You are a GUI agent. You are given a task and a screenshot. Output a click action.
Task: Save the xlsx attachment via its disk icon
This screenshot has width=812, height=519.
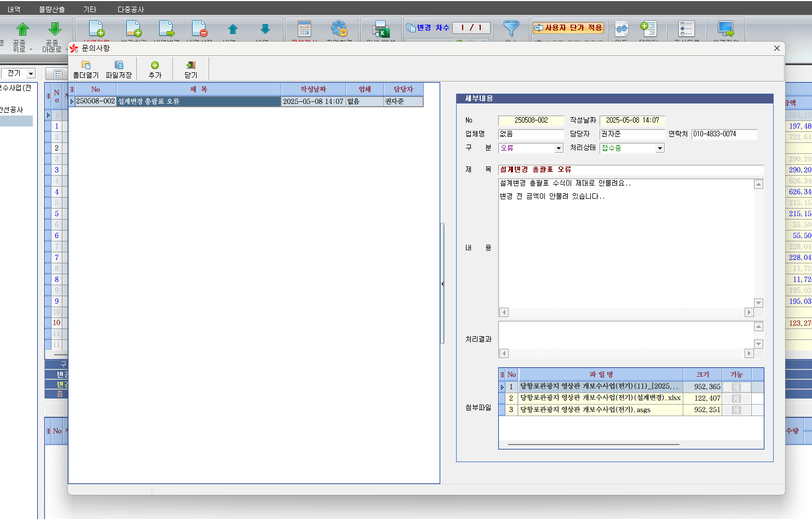736,399
